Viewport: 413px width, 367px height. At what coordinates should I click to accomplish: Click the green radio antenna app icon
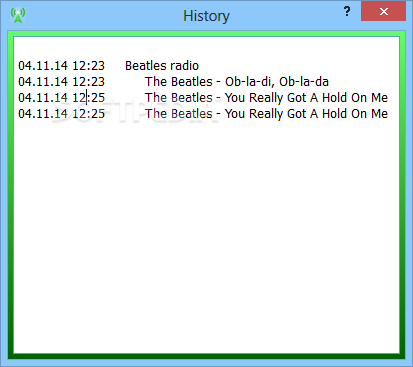tap(18, 15)
